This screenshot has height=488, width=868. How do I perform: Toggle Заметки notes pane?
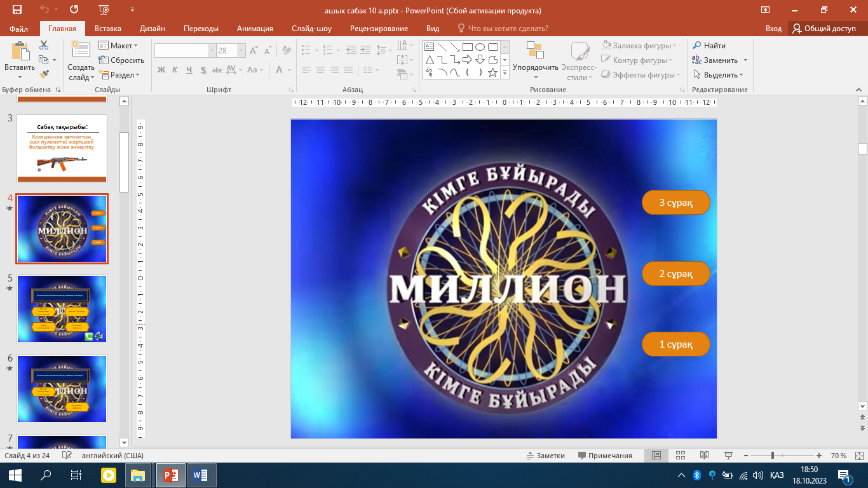pyautogui.click(x=545, y=456)
